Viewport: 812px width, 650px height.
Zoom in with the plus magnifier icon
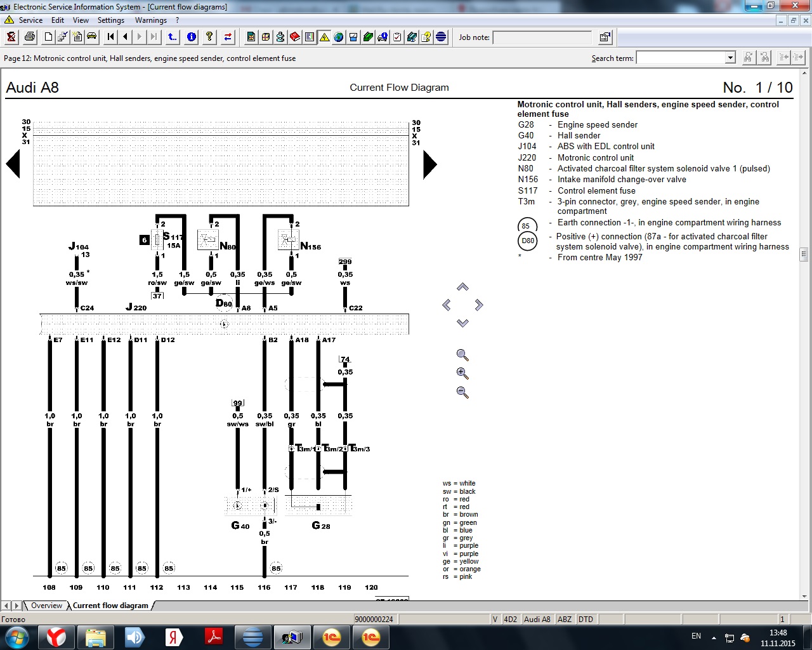462,373
